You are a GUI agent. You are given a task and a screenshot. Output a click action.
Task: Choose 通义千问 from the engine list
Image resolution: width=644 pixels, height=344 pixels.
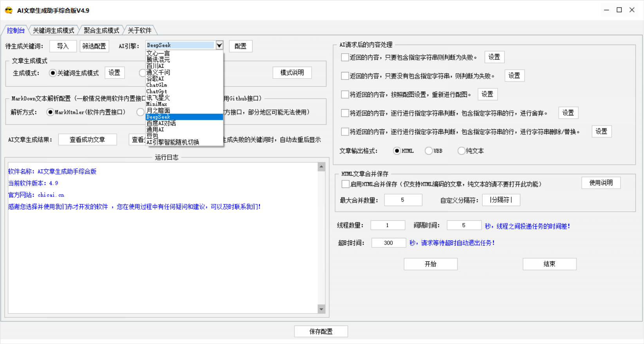[x=184, y=72]
